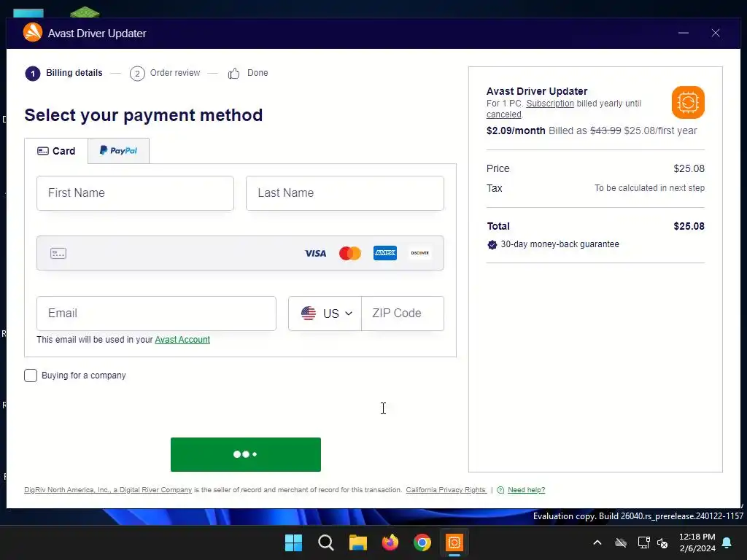Open California Privacy Rights link

[x=446, y=490]
